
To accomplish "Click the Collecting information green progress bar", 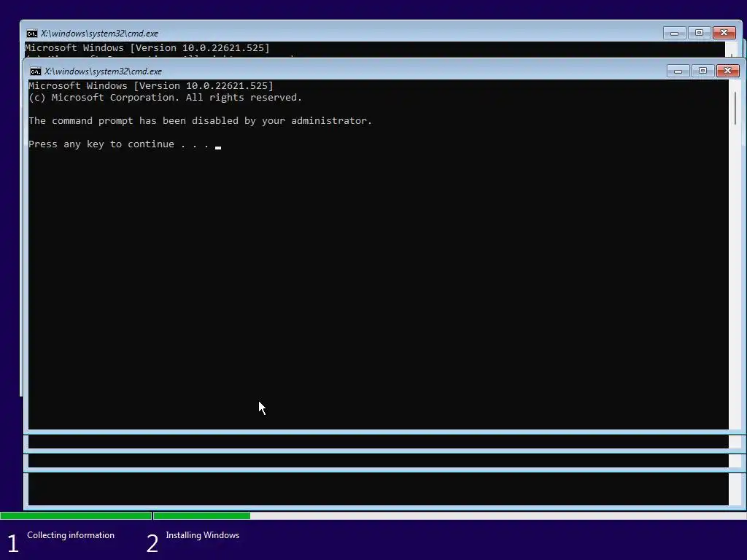I will point(76,516).
